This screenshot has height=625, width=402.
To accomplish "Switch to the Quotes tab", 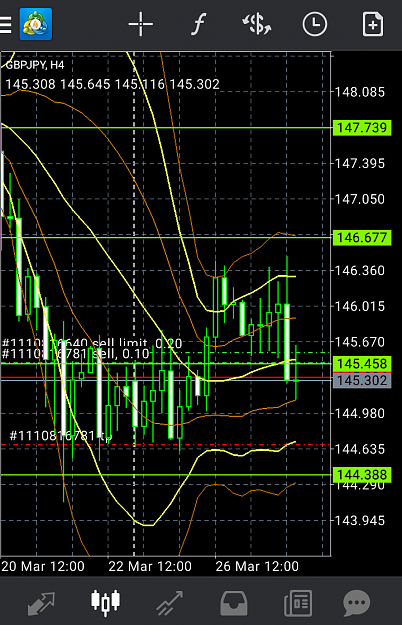I will (41, 603).
